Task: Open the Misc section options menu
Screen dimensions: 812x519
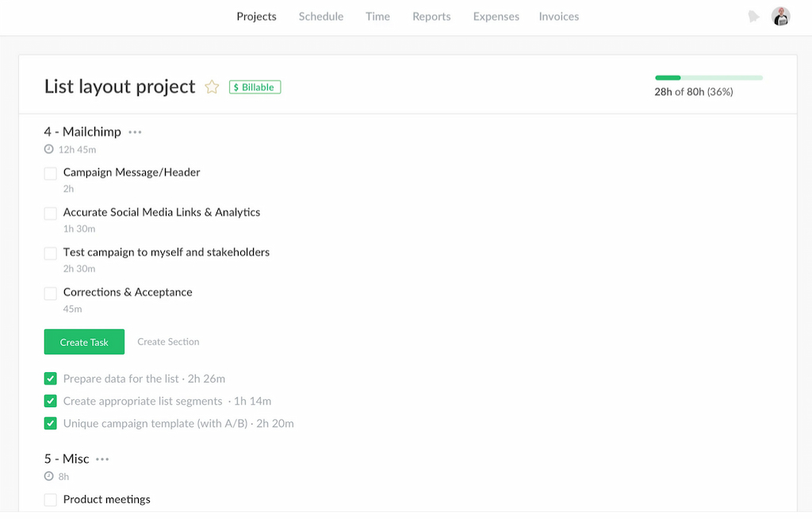Action: [x=101, y=459]
